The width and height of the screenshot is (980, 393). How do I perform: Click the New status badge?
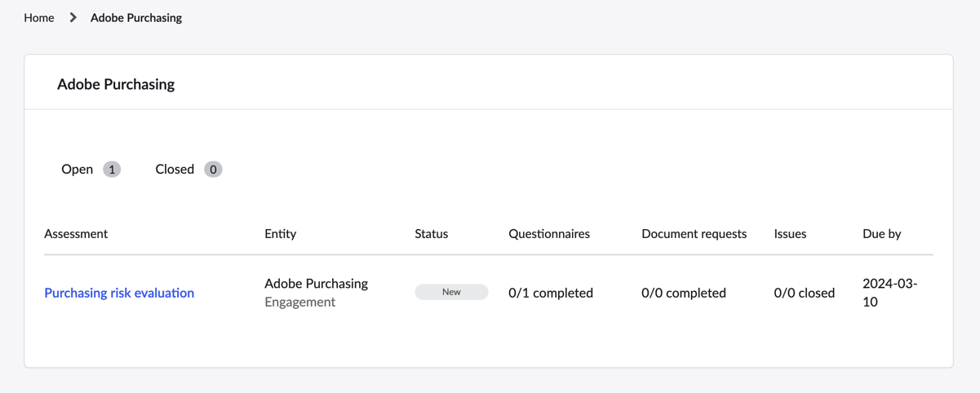[x=451, y=292]
